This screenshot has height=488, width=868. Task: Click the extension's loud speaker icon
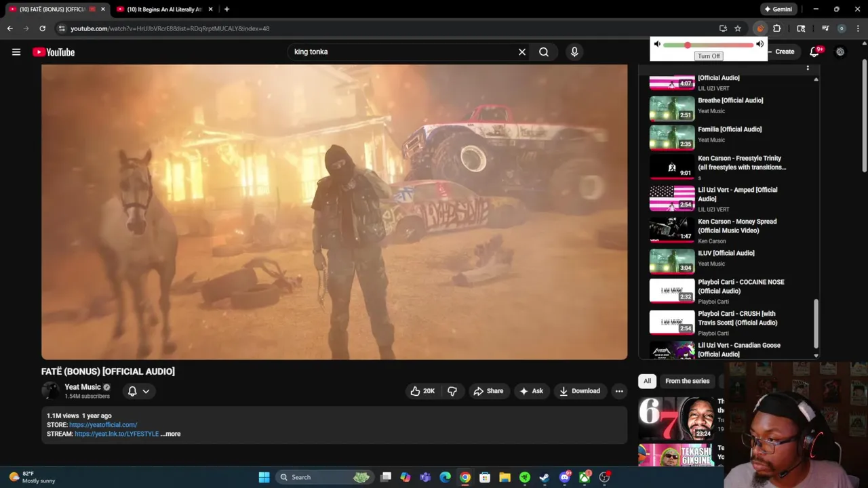pos(759,44)
